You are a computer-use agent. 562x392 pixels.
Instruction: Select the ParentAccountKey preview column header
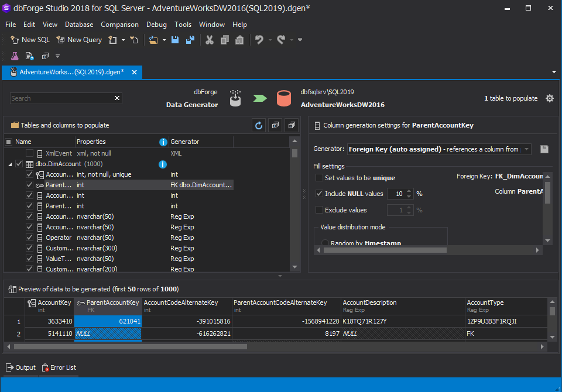[108, 306]
